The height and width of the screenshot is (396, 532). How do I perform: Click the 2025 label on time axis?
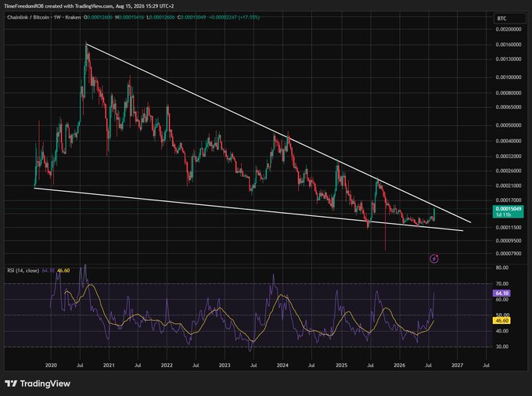pyautogui.click(x=341, y=365)
